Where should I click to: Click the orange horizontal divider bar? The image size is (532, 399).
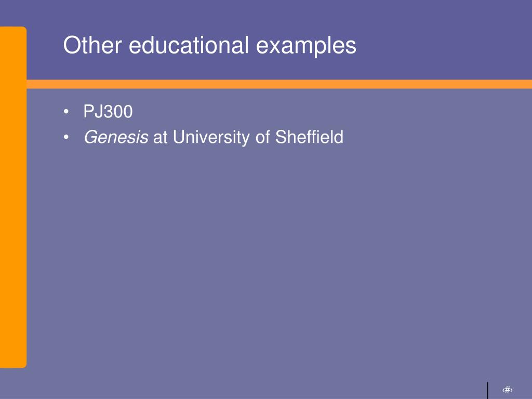[x=279, y=84]
